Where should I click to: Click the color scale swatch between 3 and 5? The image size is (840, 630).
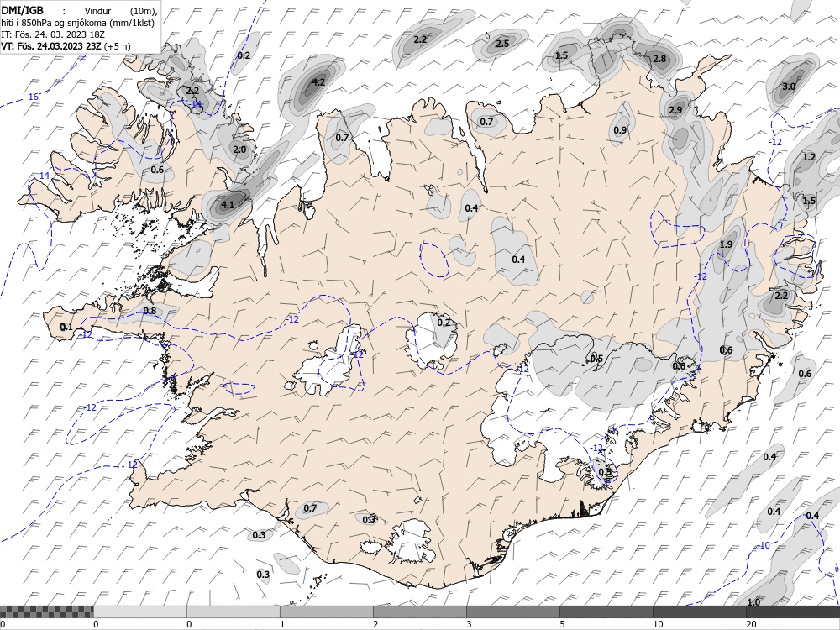tap(512, 612)
